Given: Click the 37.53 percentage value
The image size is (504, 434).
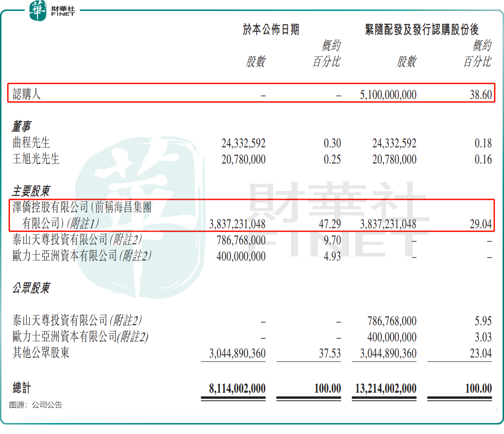Looking at the screenshot, I should coord(330,354).
